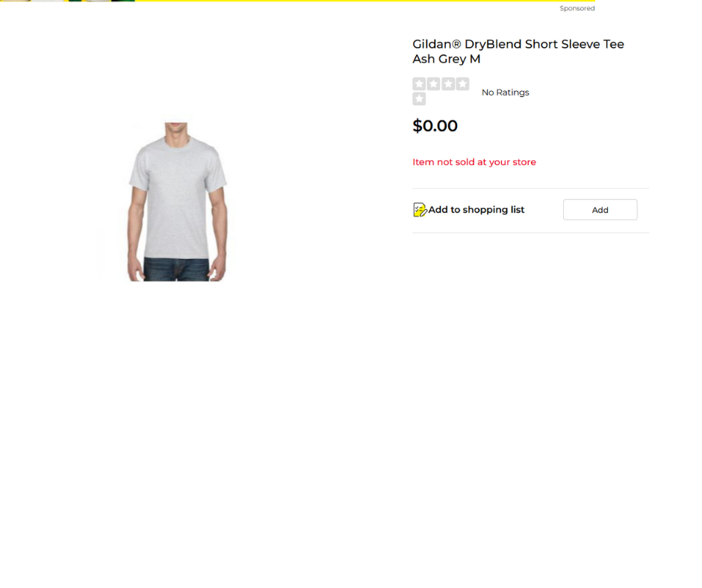
Task: Click the Gildan DryBlend Short Sleeve Tee title
Action: coord(518,44)
